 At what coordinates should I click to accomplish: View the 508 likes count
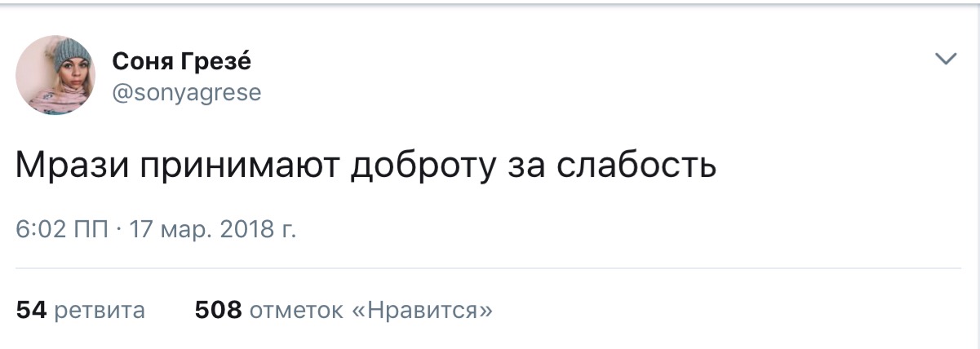point(218,310)
